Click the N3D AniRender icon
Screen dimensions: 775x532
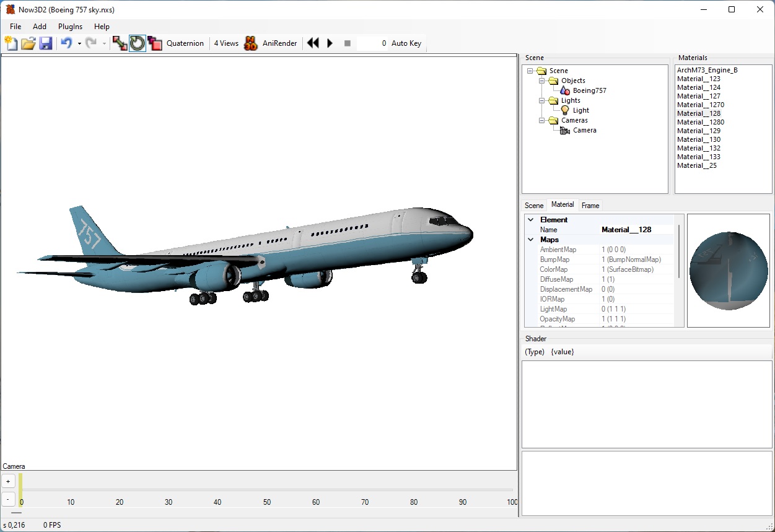pyautogui.click(x=251, y=43)
